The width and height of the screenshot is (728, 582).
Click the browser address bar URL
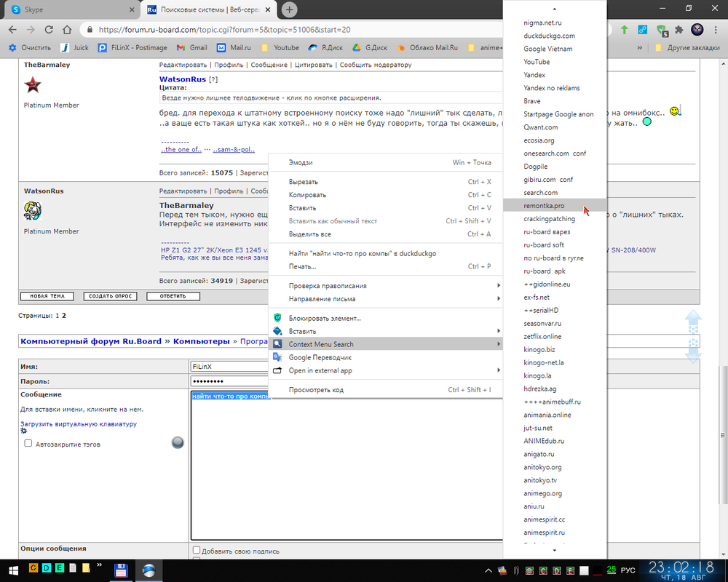[224, 30]
